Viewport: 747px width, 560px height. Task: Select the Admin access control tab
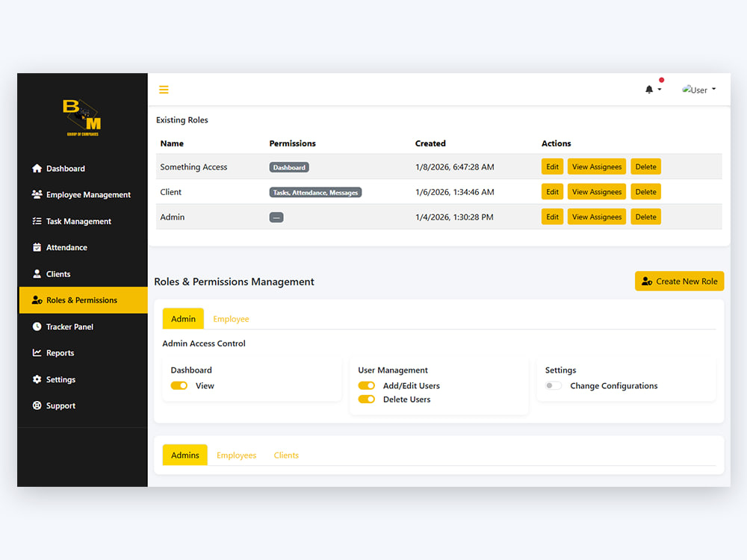coord(183,319)
